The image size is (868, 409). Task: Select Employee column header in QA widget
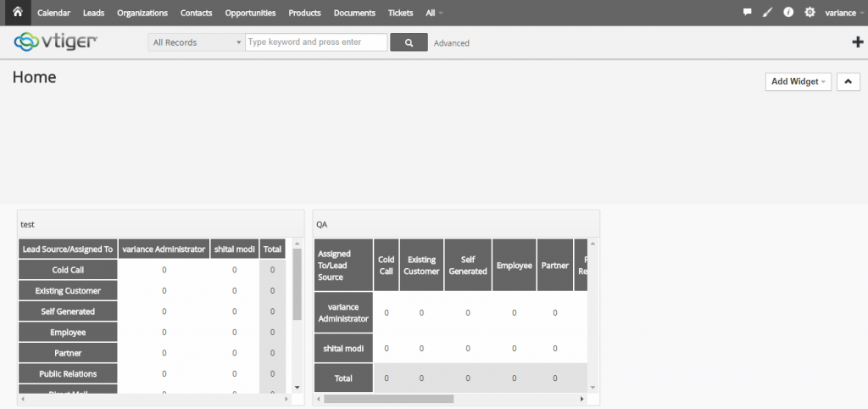[515, 265]
